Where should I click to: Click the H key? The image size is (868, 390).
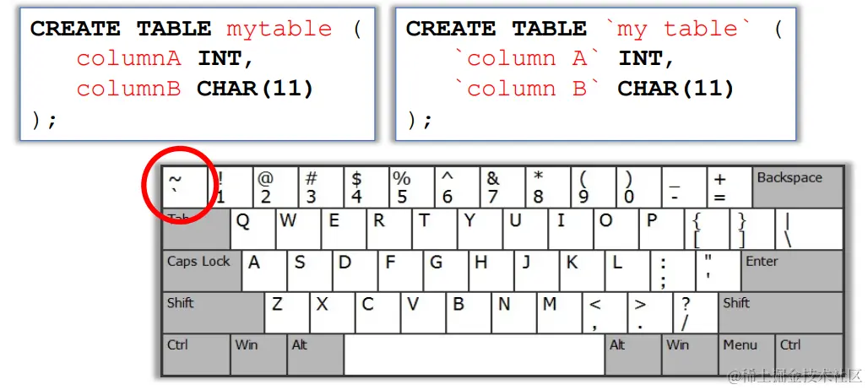point(491,270)
